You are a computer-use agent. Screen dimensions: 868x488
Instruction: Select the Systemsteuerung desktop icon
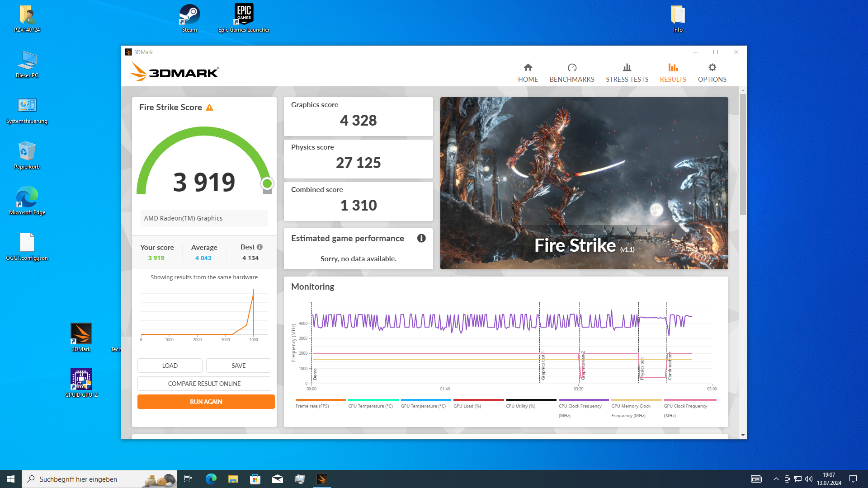(27, 110)
